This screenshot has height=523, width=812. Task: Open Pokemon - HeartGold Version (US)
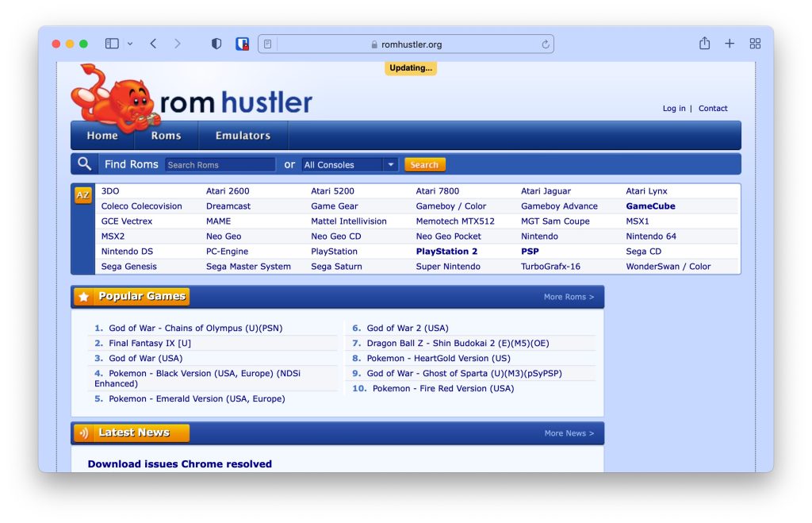pos(439,358)
